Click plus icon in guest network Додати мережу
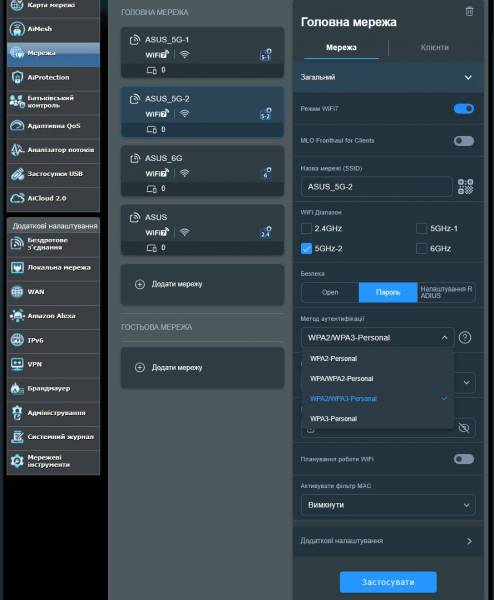 (x=140, y=367)
